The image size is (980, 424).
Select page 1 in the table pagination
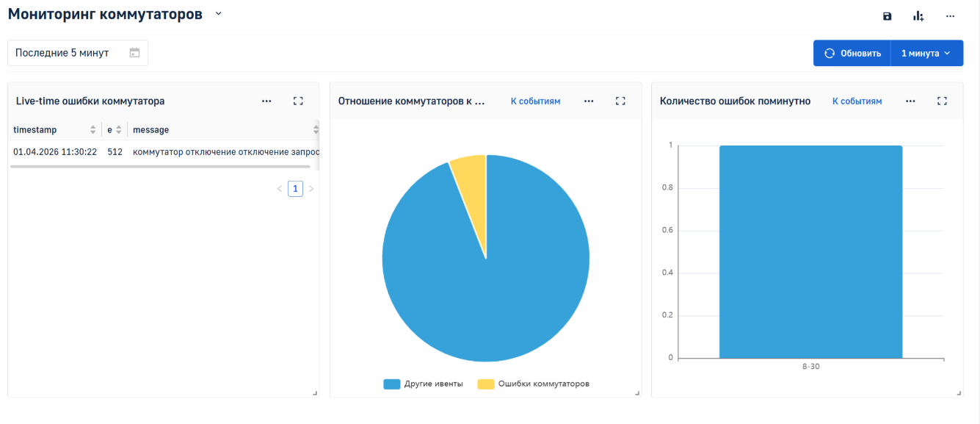(x=295, y=189)
